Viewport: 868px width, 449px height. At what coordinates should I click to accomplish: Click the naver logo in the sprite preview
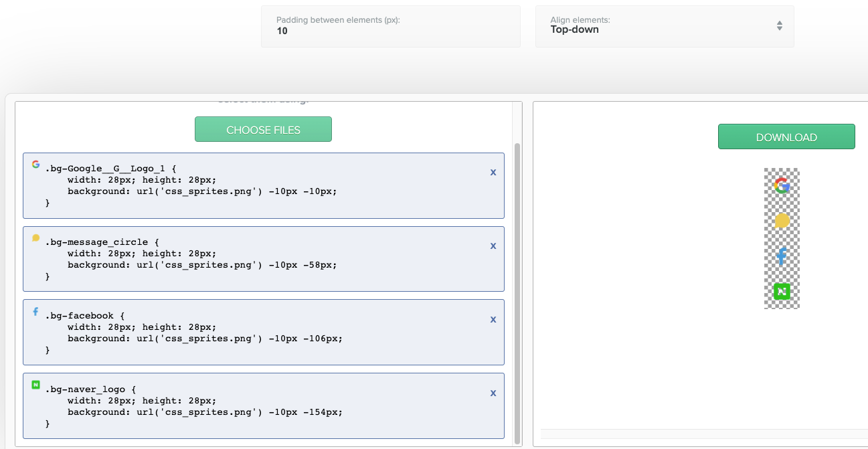pos(782,291)
